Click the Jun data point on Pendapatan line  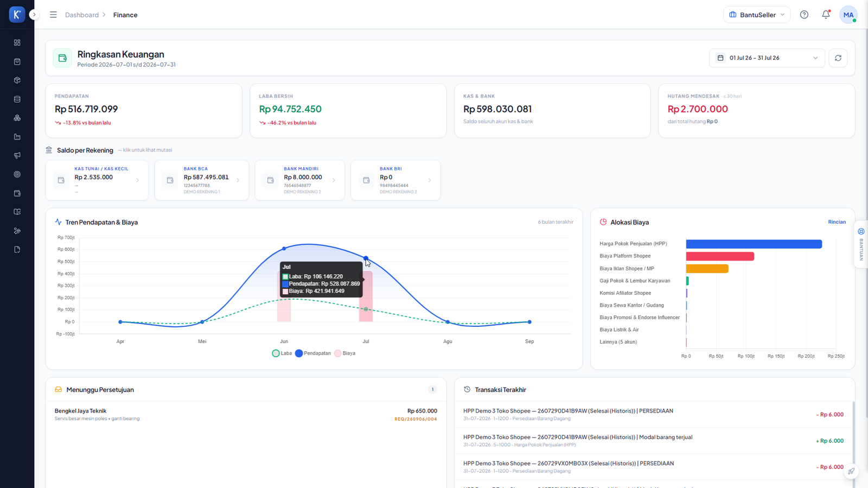tap(284, 249)
